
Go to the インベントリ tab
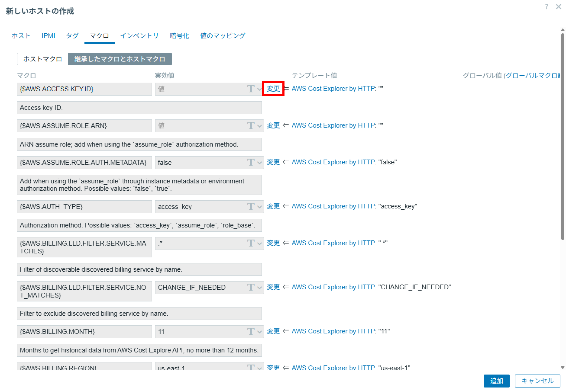[139, 36]
